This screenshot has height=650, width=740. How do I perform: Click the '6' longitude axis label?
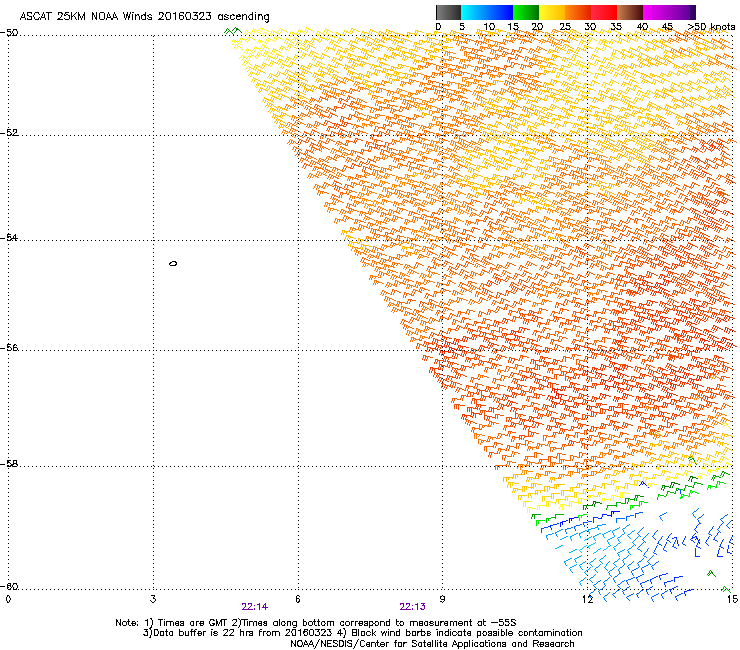(298, 599)
